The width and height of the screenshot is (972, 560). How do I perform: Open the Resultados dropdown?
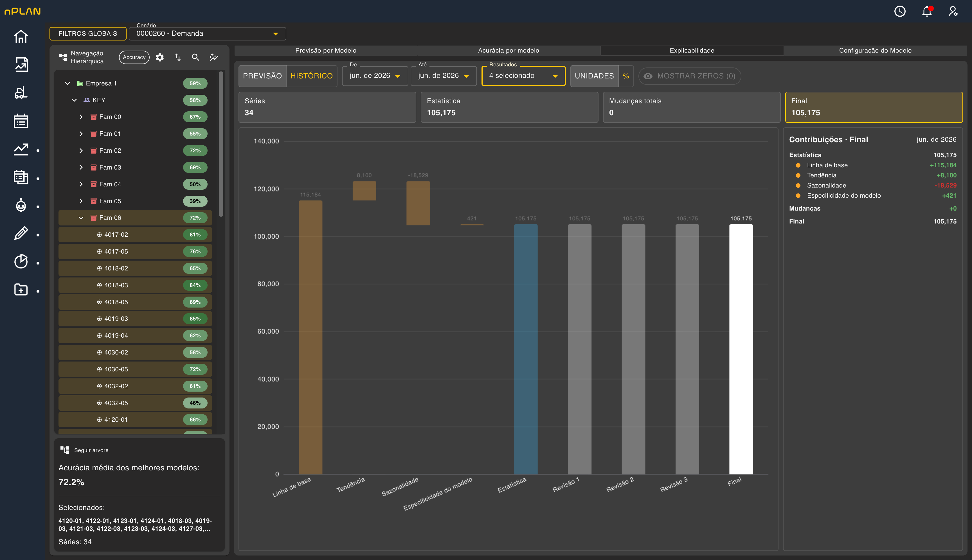523,76
